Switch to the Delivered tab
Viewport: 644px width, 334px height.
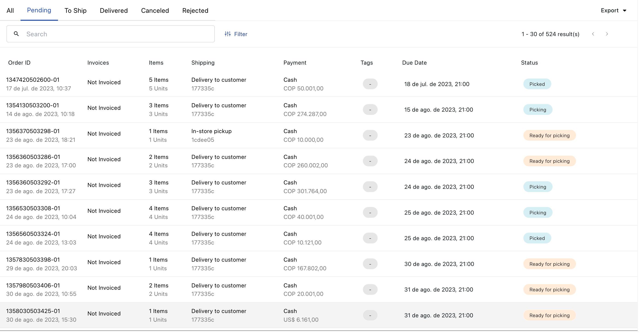tap(114, 11)
